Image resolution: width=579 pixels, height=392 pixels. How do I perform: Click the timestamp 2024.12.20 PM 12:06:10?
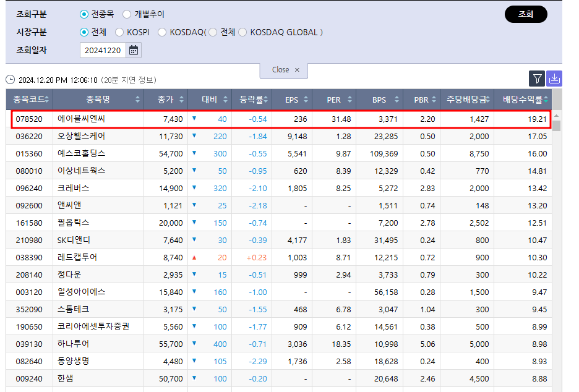pos(58,80)
